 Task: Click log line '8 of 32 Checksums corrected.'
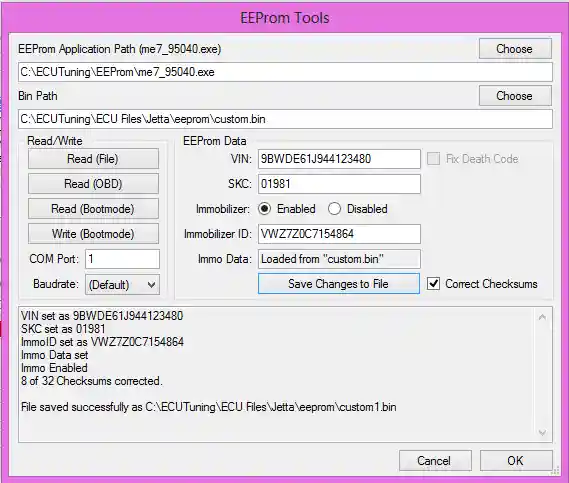(x=91, y=381)
